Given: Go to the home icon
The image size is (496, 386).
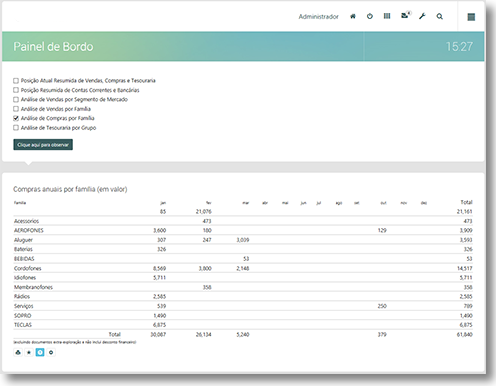Looking at the screenshot, I should click(x=353, y=16).
